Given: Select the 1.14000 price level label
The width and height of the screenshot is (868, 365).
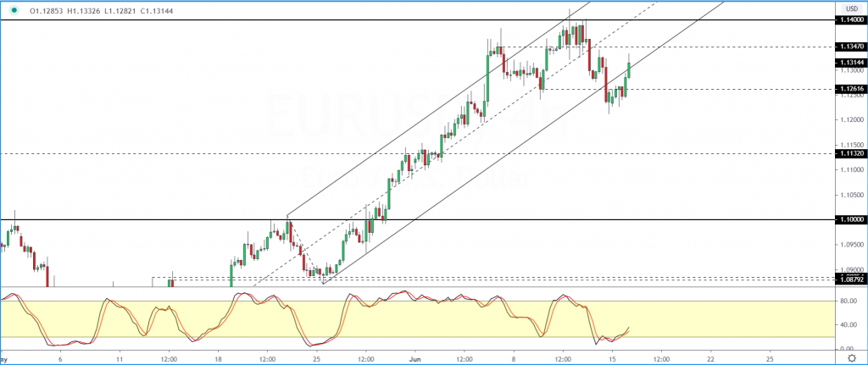Looking at the screenshot, I should pyautogui.click(x=851, y=20).
